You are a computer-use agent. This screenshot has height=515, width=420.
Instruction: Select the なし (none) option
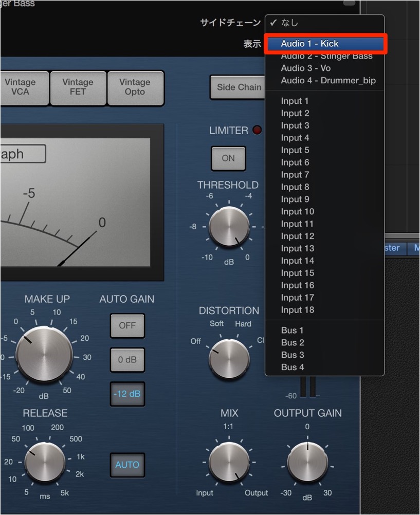(325, 23)
